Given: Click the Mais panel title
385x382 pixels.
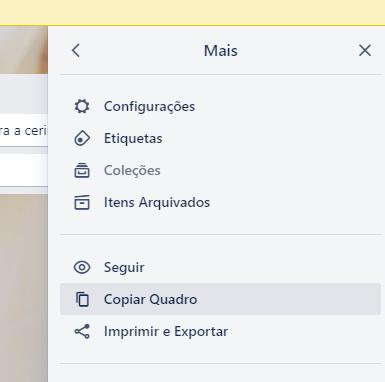Looking at the screenshot, I should tap(221, 51).
